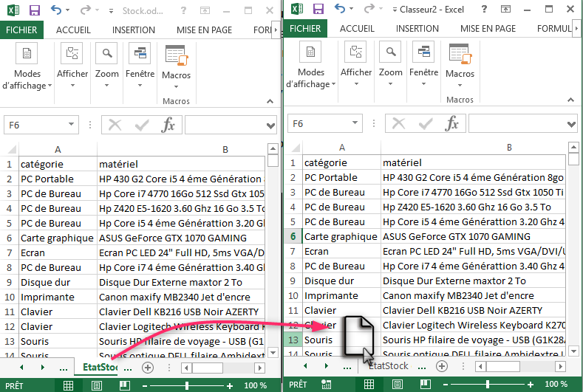Undo the last action in Classeur2 window
This screenshot has width=583, height=392.
pyautogui.click(x=339, y=9)
